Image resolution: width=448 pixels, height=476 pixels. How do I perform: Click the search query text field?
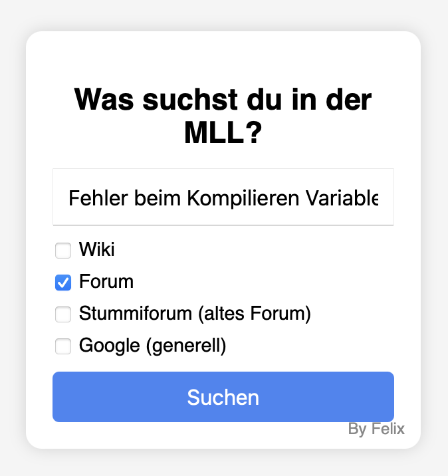[x=223, y=197]
